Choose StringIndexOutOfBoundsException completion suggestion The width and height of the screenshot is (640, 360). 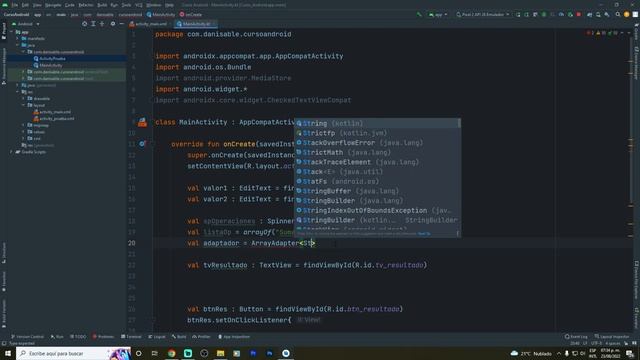tap(377, 211)
